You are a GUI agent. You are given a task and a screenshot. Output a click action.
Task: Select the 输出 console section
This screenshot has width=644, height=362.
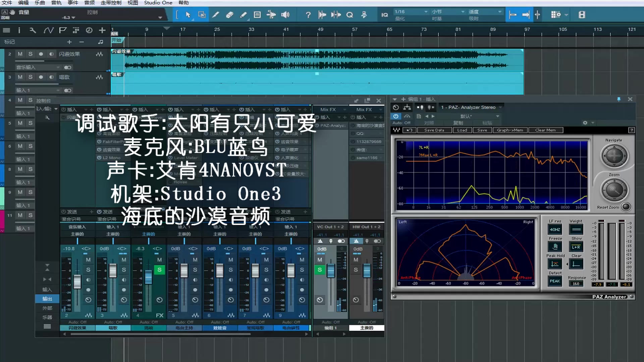tap(47, 299)
